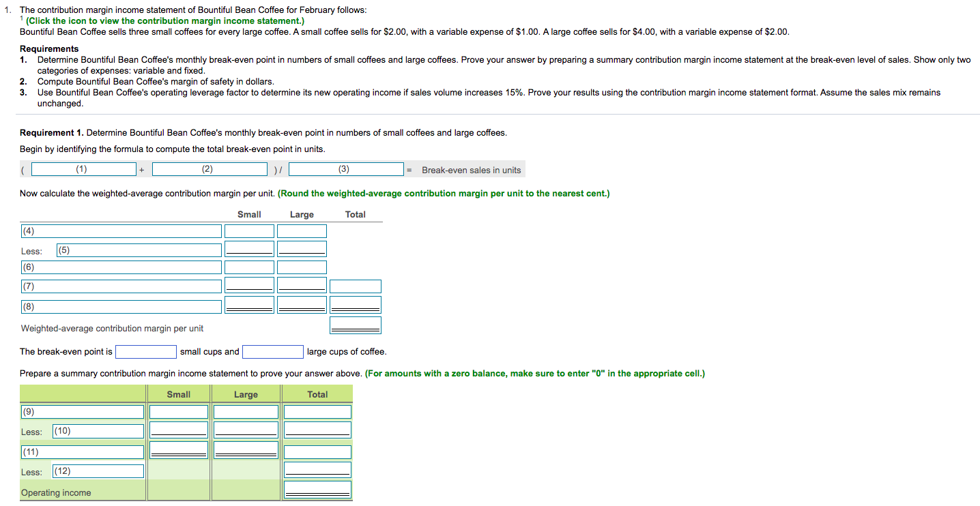Click the small cups break-even input
Viewport: 980px width, 506px height.
(146, 352)
